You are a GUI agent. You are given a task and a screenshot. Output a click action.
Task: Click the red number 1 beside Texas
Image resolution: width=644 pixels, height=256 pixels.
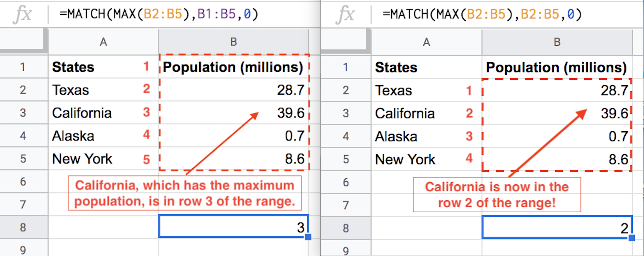pyautogui.click(x=469, y=90)
